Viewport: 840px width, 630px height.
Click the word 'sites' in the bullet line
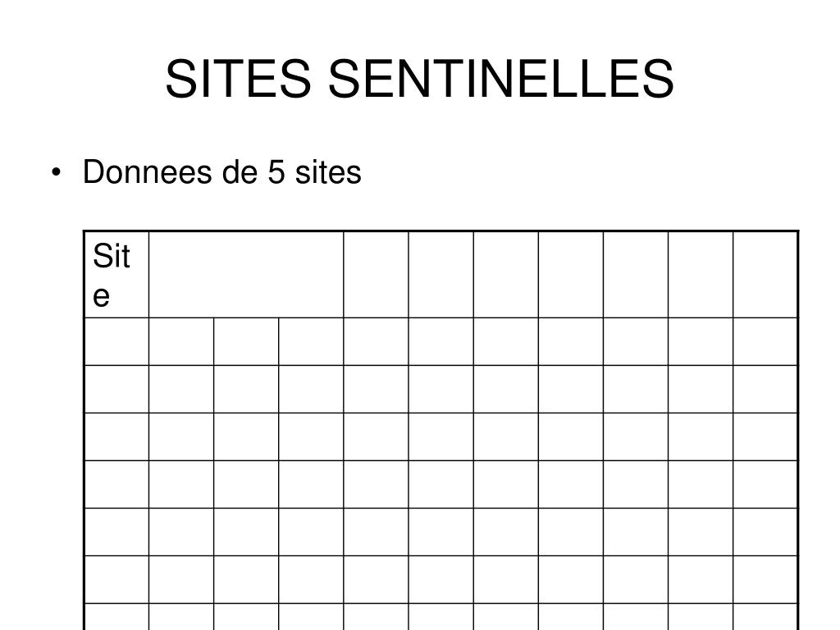click(328, 172)
